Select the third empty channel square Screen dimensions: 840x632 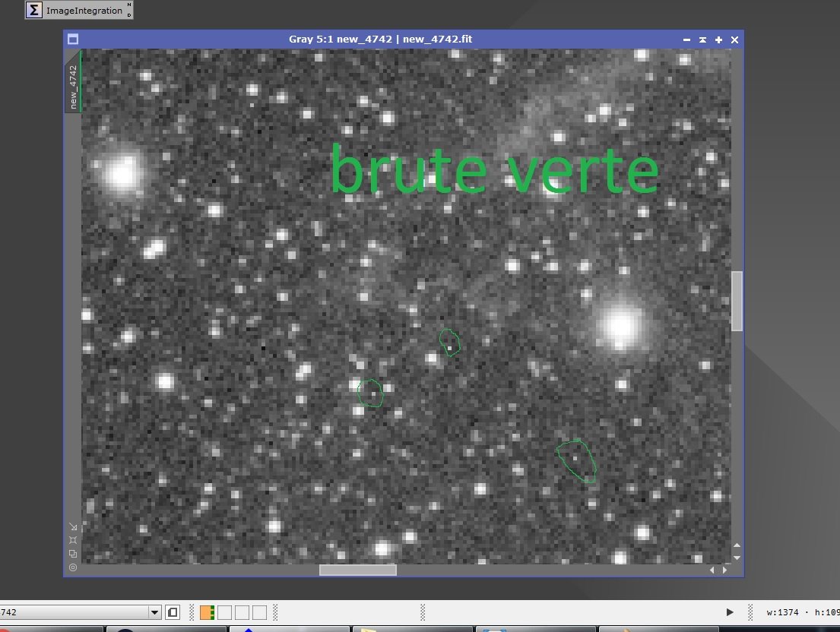pos(242,612)
